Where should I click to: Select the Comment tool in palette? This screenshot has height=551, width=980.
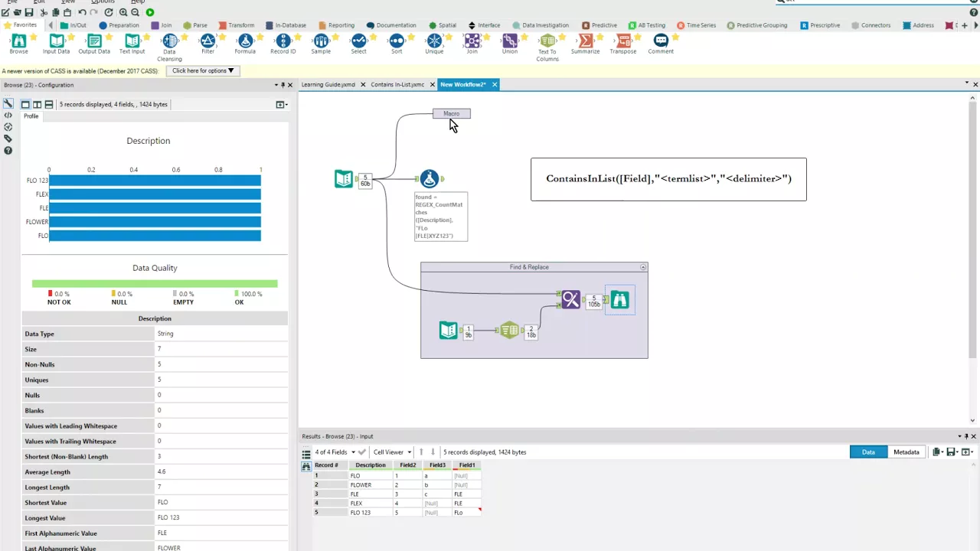click(661, 44)
